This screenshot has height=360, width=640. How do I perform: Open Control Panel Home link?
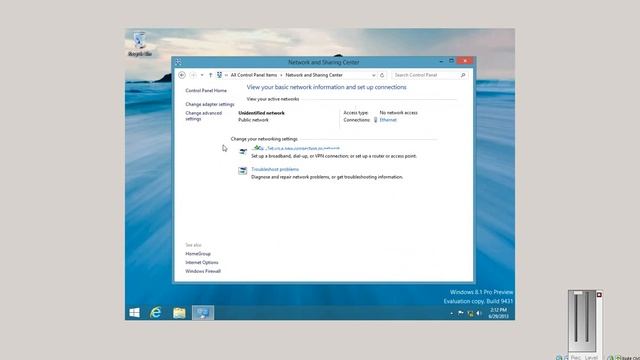(x=206, y=91)
